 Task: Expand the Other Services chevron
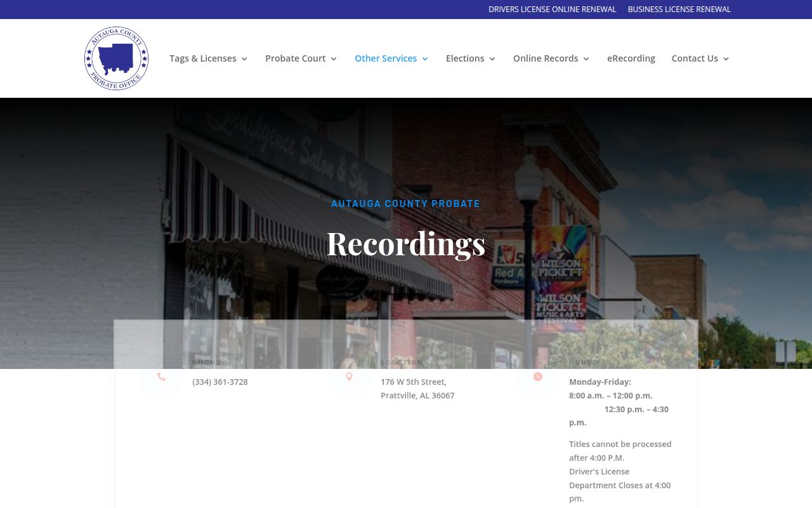pos(425,59)
